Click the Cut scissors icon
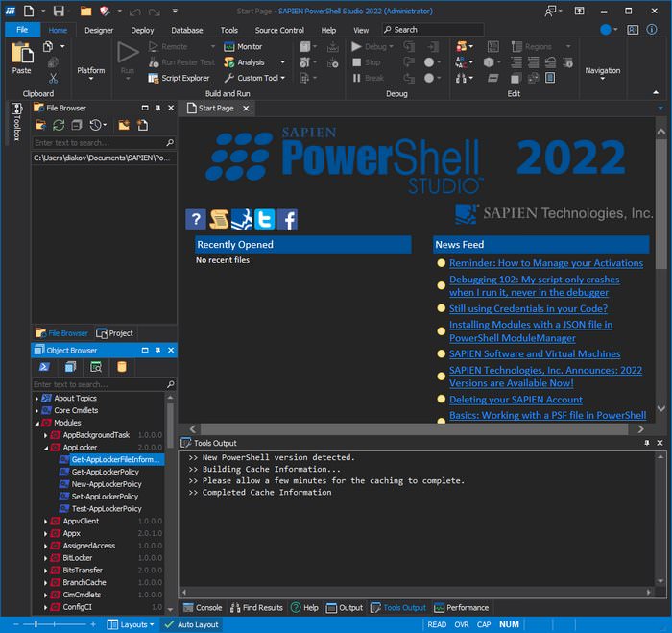The width and height of the screenshot is (672, 633). pyautogui.click(x=53, y=78)
